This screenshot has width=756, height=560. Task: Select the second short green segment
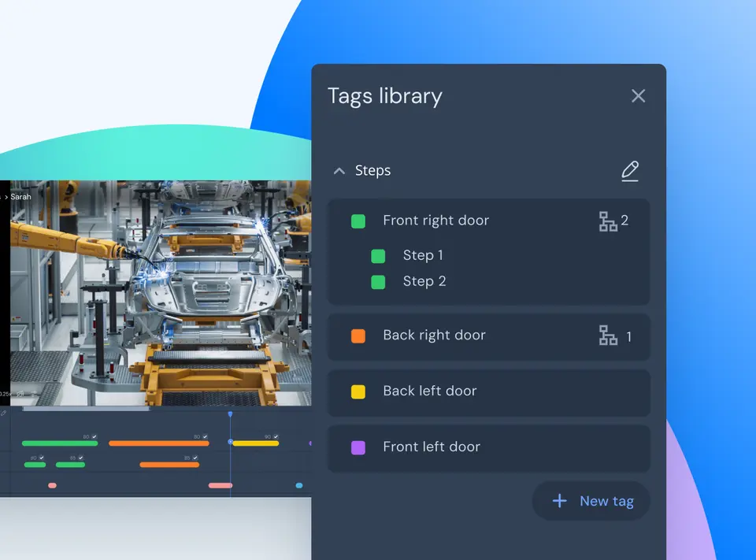point(70,465)
